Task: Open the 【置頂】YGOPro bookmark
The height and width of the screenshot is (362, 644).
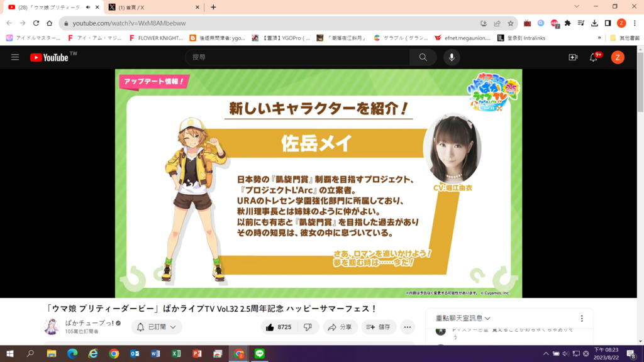Action: tap(281, 38)
